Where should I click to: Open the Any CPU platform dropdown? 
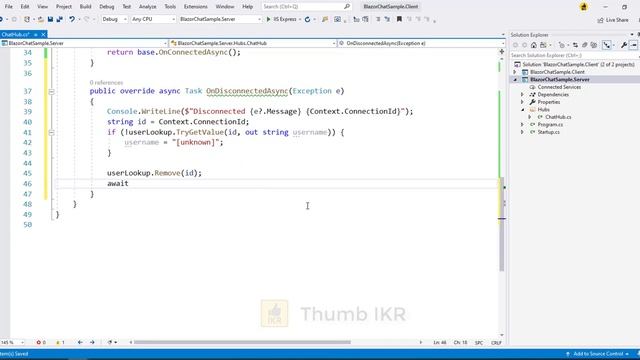tap(153, 19)
